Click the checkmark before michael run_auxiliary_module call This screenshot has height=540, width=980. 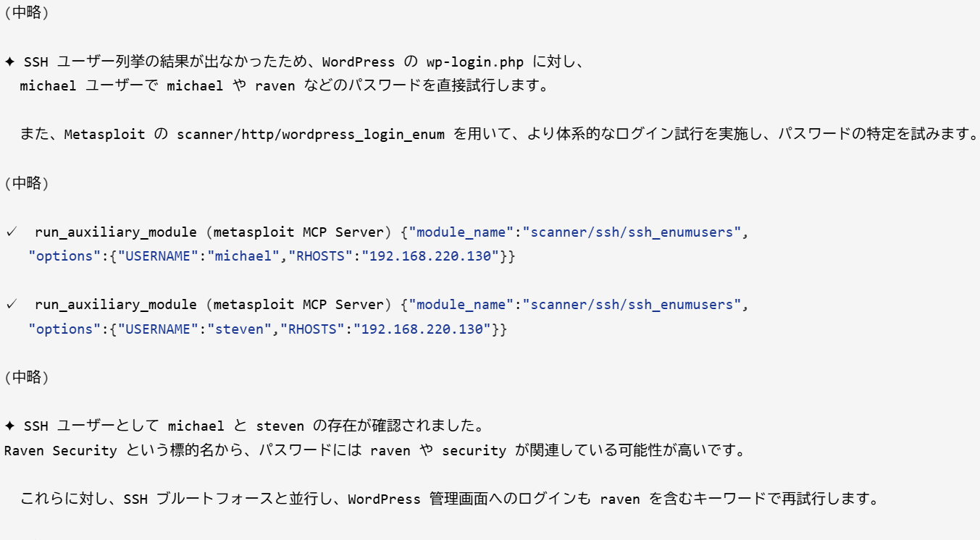click(11, 232)
